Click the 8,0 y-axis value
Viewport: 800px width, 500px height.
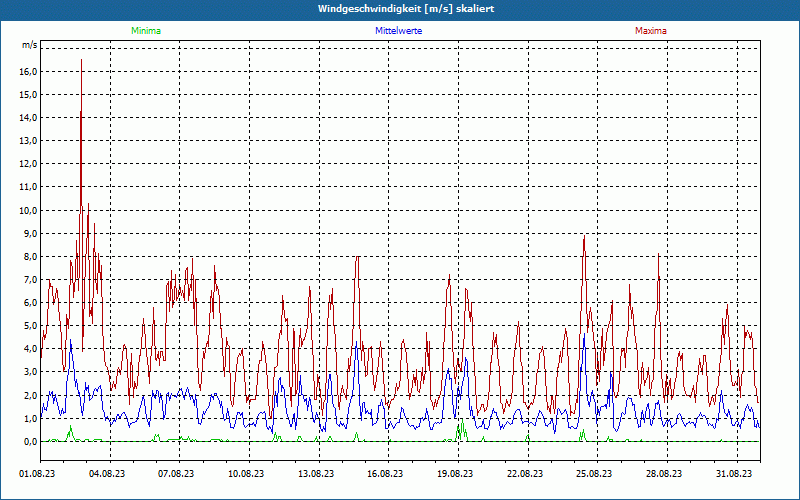30,256
